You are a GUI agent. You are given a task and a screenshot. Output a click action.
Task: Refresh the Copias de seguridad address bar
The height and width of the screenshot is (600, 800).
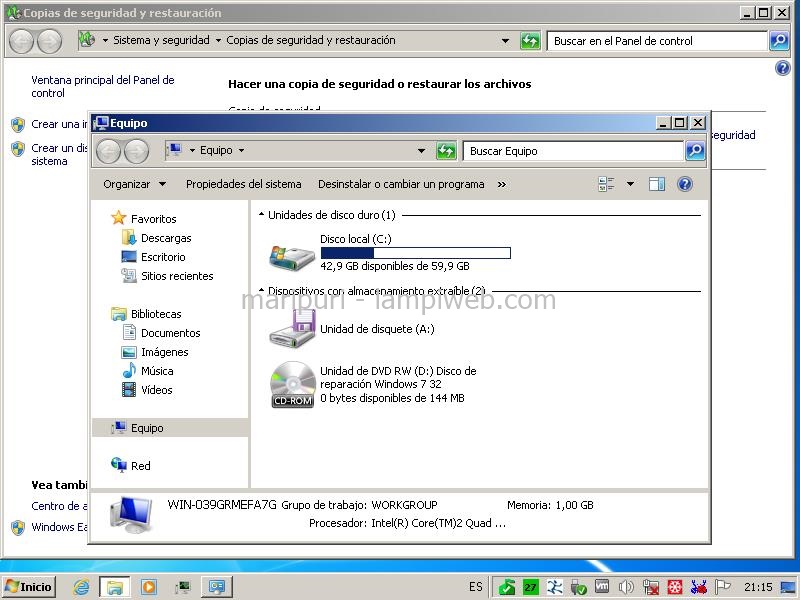(x=530, y=40)
